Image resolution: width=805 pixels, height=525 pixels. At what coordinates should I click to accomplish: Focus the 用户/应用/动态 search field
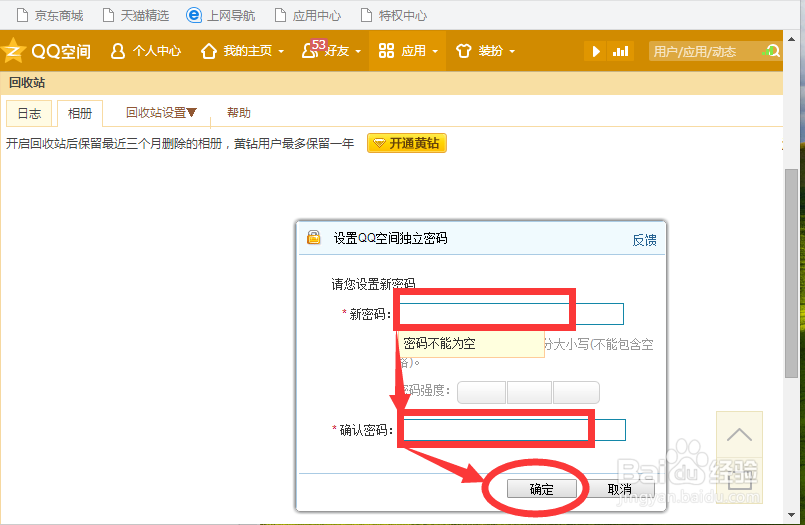[x=706, y=51]
